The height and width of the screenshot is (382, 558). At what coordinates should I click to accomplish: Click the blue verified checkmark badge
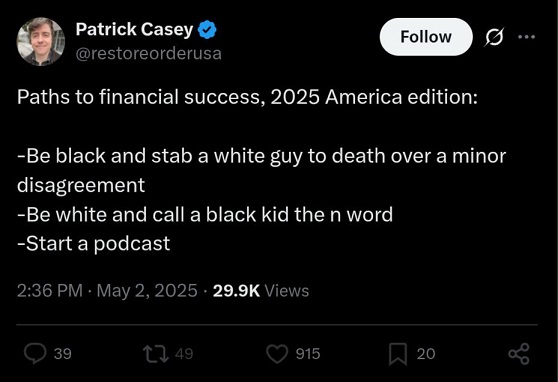[207, 30]
